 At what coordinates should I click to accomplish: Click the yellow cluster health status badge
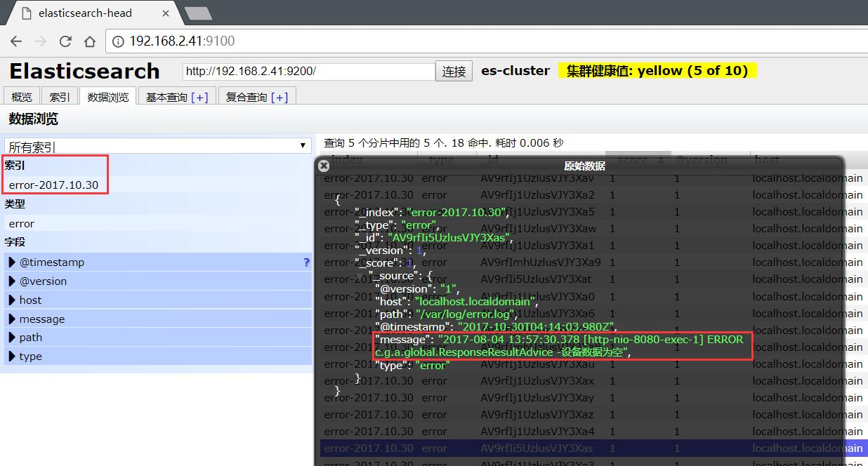click(x=657, y=71)
